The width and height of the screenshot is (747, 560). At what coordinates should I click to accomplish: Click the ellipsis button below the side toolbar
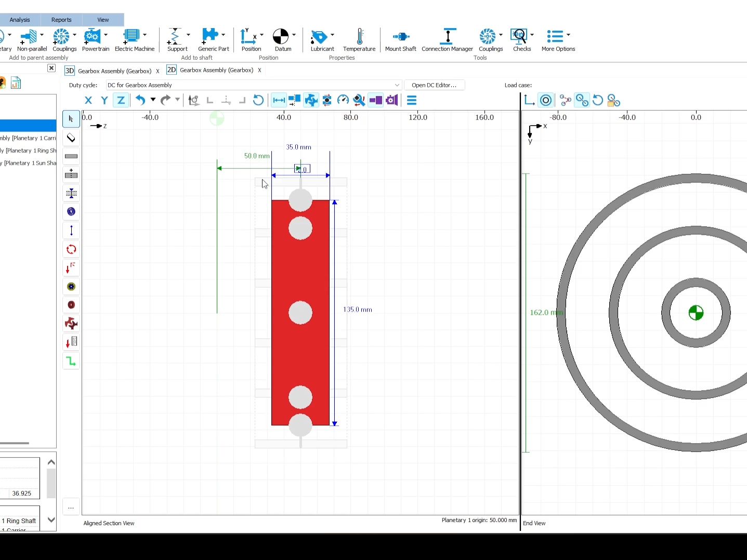(71, 507)
